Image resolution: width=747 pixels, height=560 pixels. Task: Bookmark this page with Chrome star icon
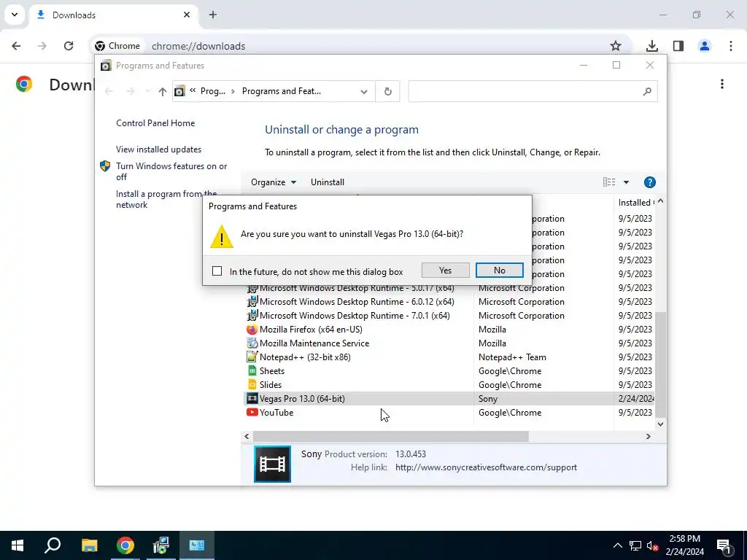(x=616, y=46)
